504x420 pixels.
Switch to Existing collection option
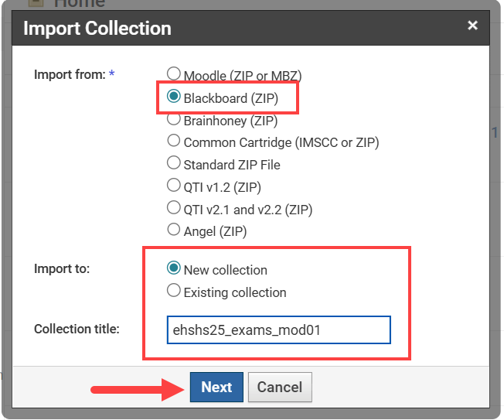click(x=175, y=292)
